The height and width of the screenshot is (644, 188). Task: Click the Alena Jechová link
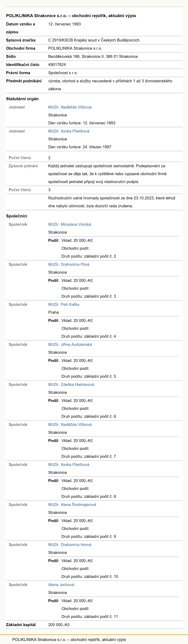pyautogui.click(x=61, y=584)
